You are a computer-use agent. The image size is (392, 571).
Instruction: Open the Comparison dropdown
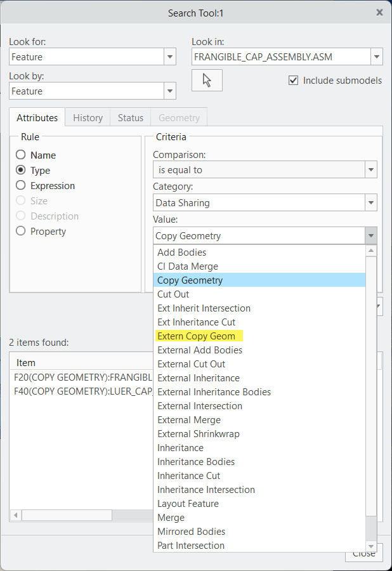370,169
